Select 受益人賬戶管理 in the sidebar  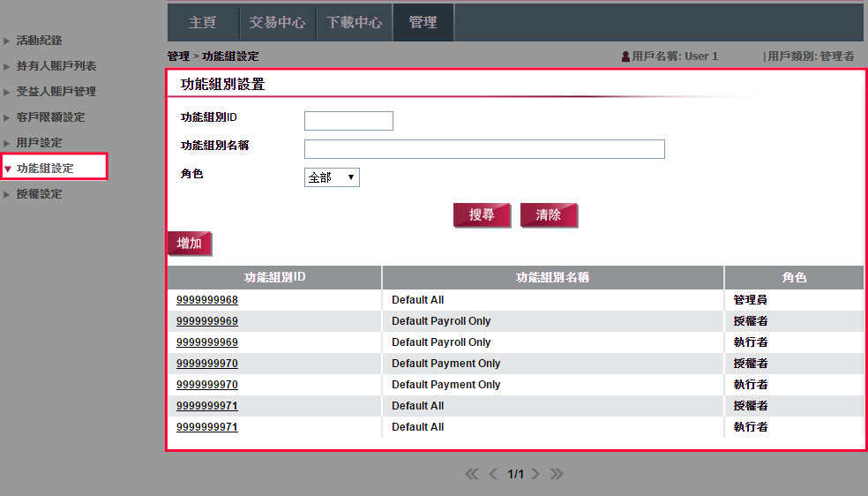56,92
